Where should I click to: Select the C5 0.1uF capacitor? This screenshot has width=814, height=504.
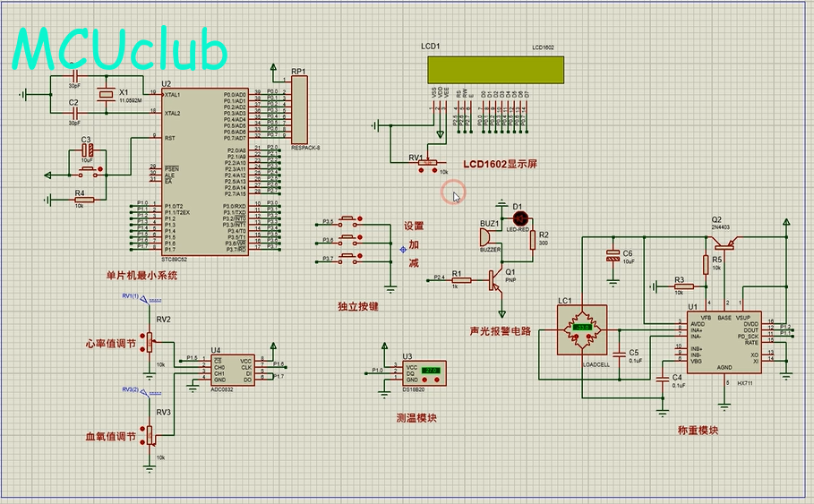(x=620, y=355)
